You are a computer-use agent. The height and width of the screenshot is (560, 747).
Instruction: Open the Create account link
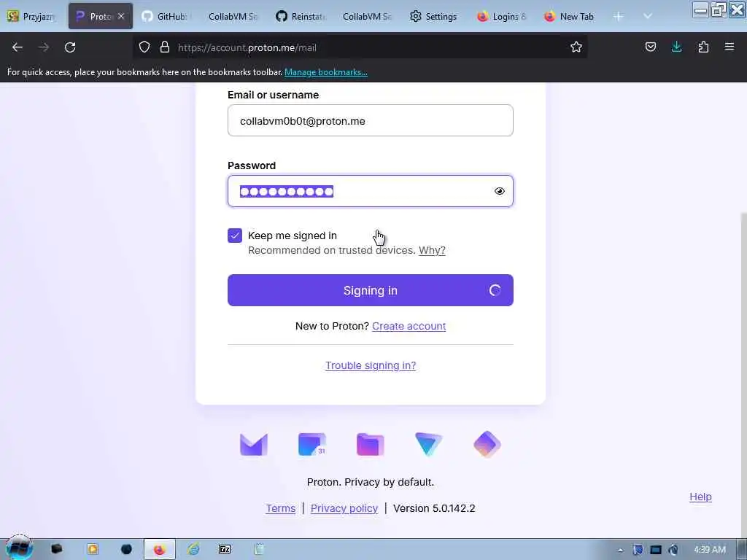409,326
